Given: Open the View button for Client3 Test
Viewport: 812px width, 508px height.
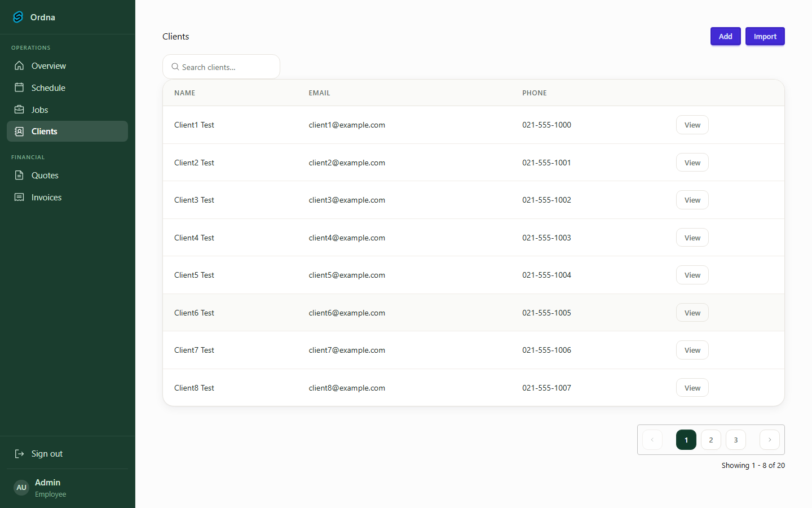Looking at the screenshot, I should click(692, 200).
